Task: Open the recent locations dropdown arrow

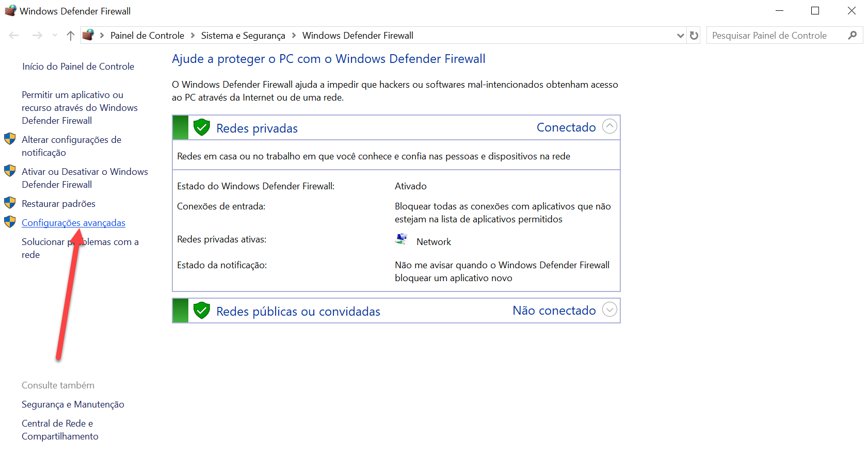Action: point(55,36)
